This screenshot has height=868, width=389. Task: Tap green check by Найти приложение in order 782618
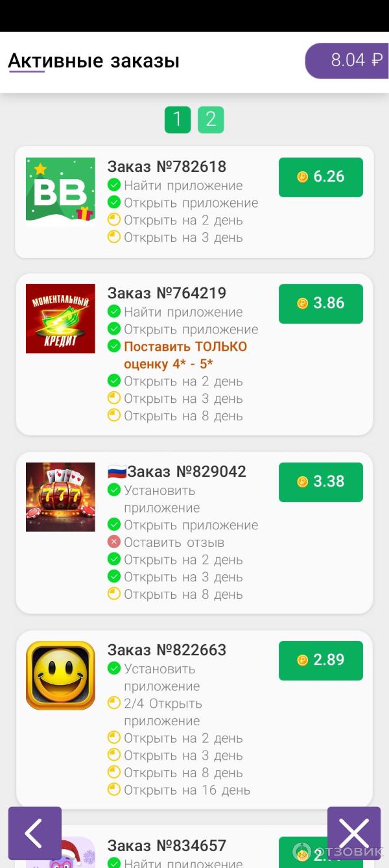pyautogui.click(x=114, y=185)
